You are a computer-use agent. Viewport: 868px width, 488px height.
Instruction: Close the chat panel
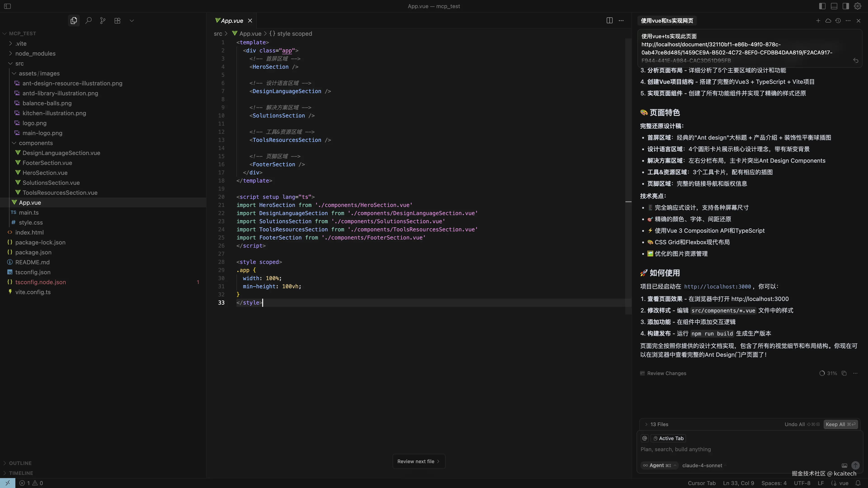(858, 21)
